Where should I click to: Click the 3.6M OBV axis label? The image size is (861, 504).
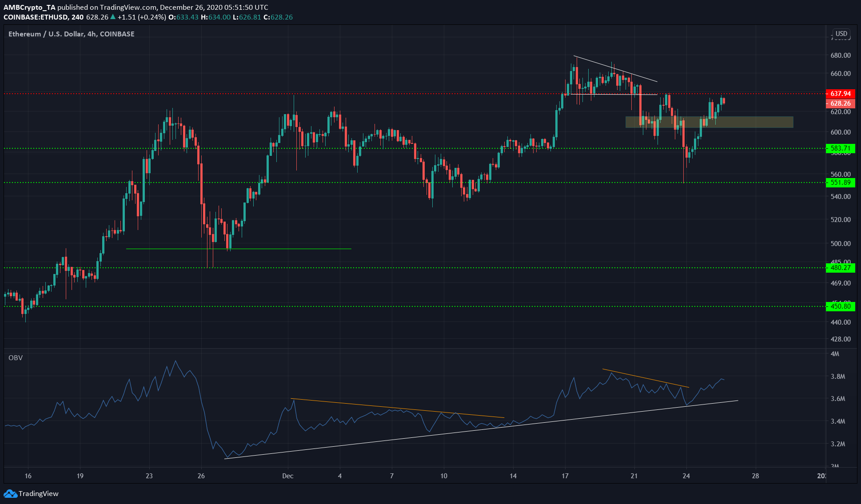pyautogui.click(x=837, y=399)
